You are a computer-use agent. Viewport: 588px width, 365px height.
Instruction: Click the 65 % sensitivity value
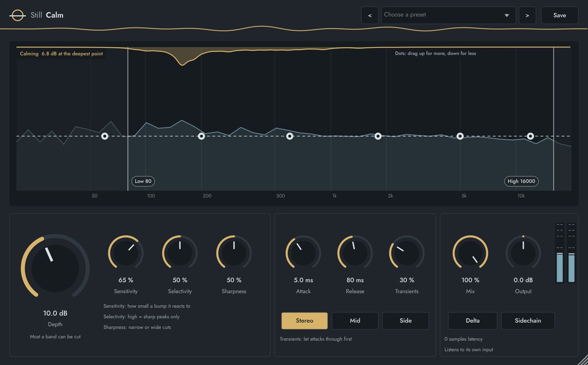click(x=126, y=280)
